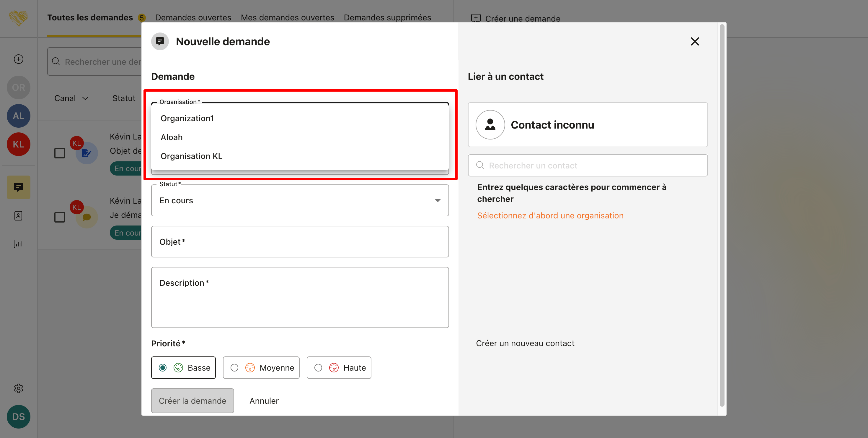Switch to Demandes ouvertes tab

point(193,17)
